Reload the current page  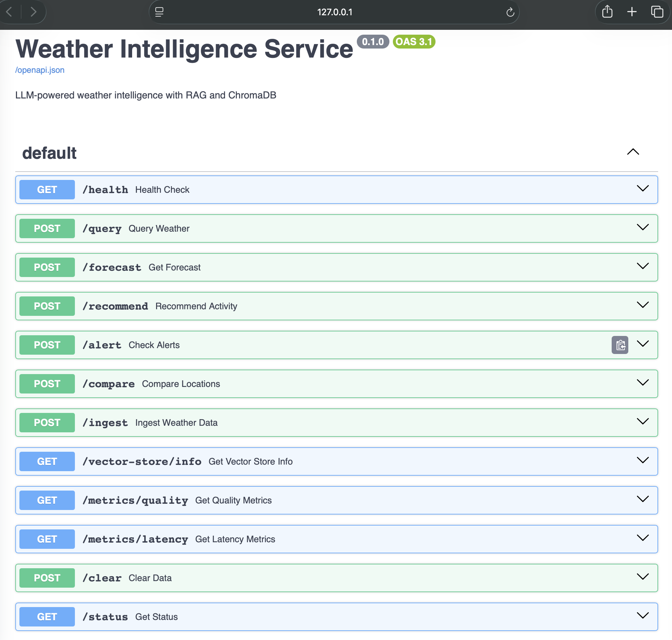[x=510, y=12]
